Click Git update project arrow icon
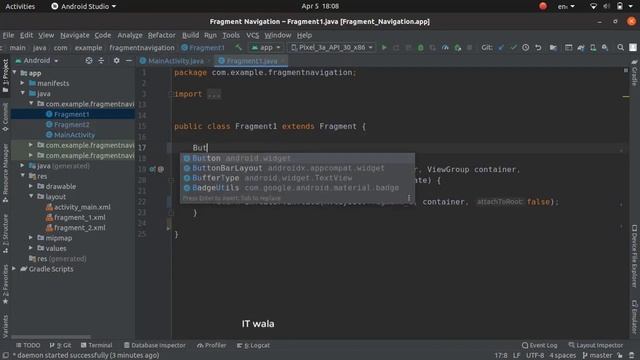The width and height of the screenshot is (640, 360). coord(501,48)
